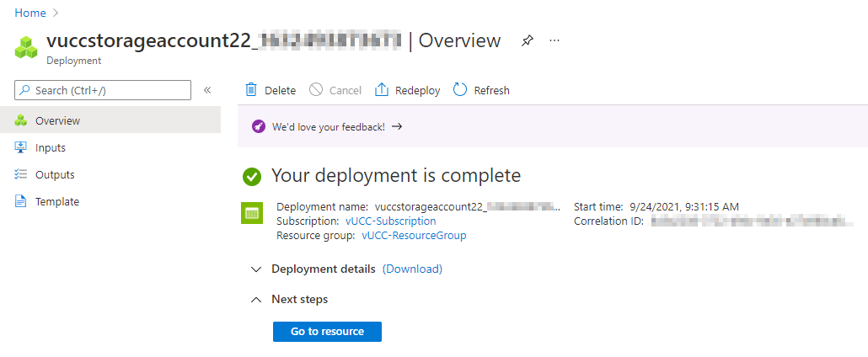Click the Download deployment details link
Image resolution: width=868 pixels, height=357 pixels.
coord(412,269)
